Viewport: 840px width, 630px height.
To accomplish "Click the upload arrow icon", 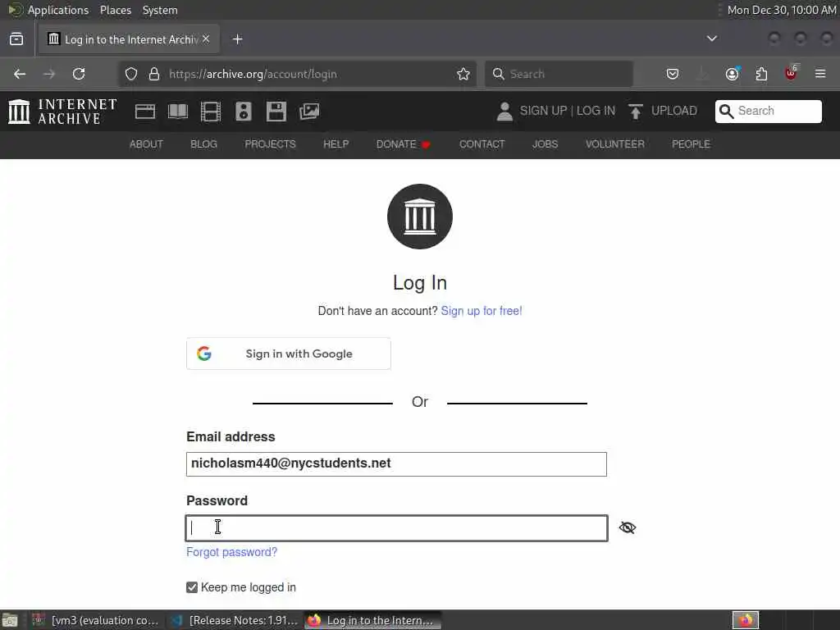I will [x=636, y=112].
